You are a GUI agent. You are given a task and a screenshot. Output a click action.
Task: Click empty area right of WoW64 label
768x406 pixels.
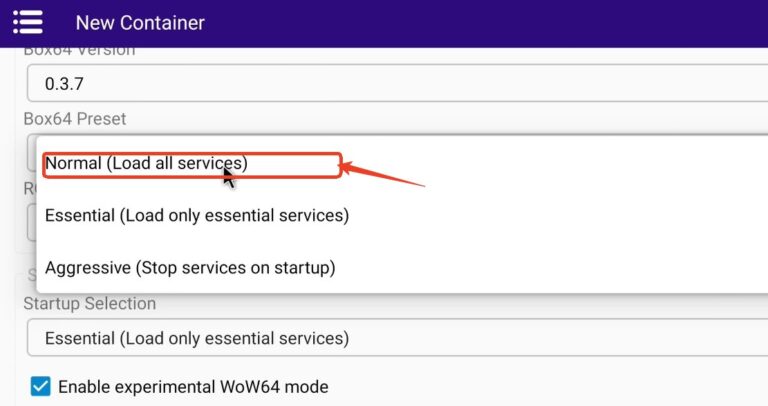click(x=550, y=386)
